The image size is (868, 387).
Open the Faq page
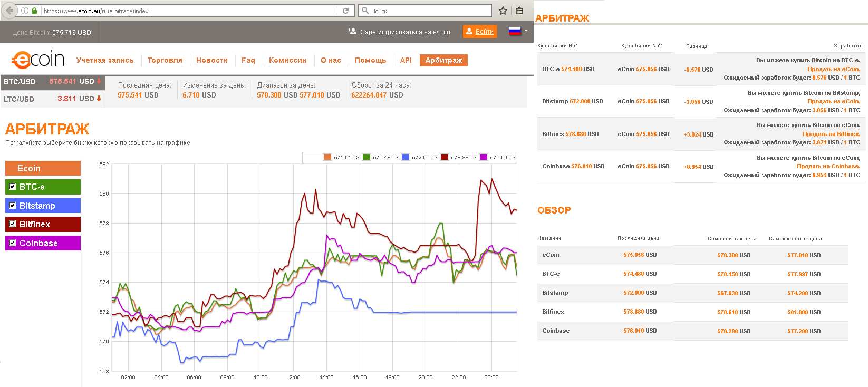pyautogui.click(x=248, y=60)
